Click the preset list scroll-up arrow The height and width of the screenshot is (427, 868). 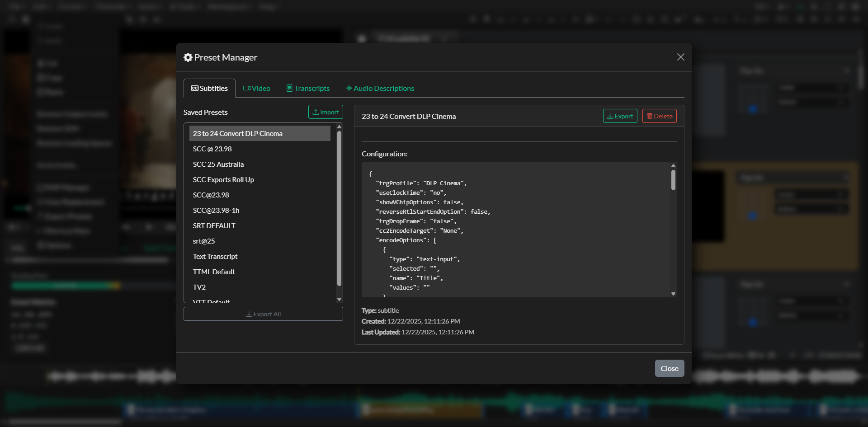339,127
